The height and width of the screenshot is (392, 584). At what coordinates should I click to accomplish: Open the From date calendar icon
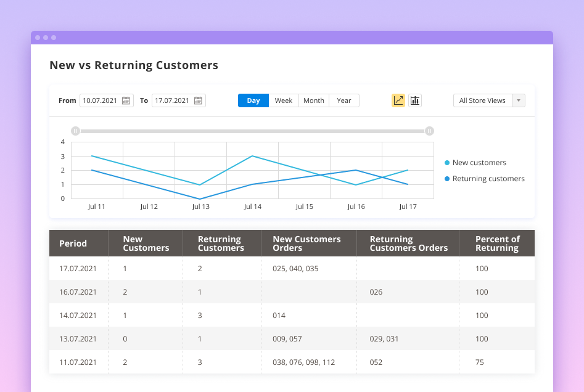tap(126, 100)
